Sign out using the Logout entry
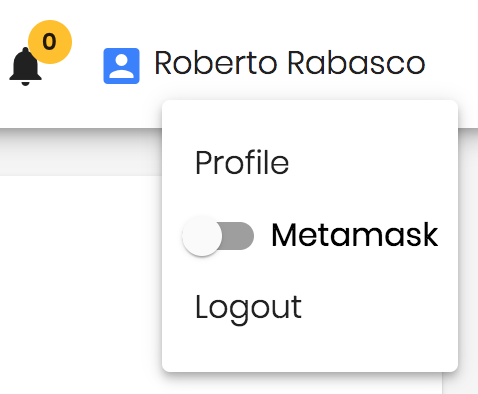Screen dimensions: 478x394 pos(249,308)
